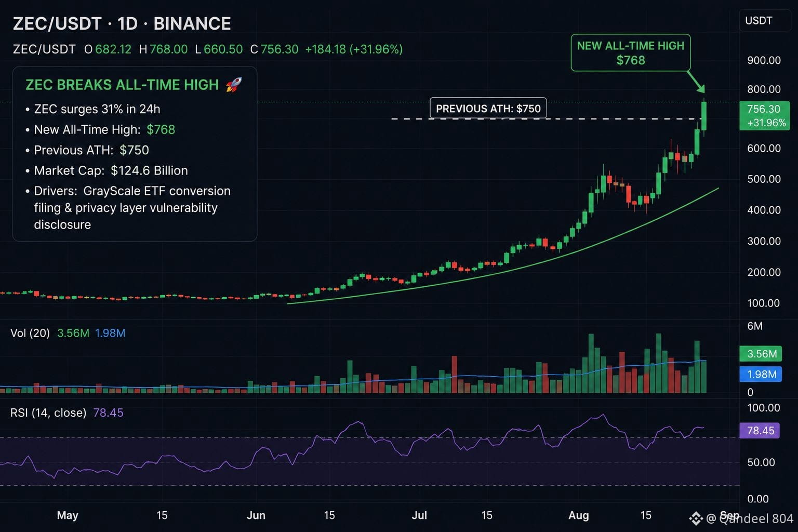Click 0.00 on the RSI scale
The width and height of the screenshot is (798, 532).
pos(758,499)
